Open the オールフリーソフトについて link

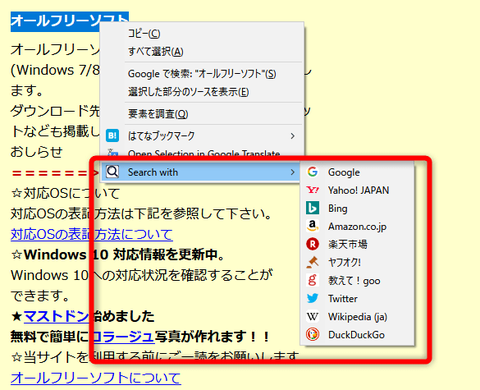pyautogui.click(x=96, y=378)
